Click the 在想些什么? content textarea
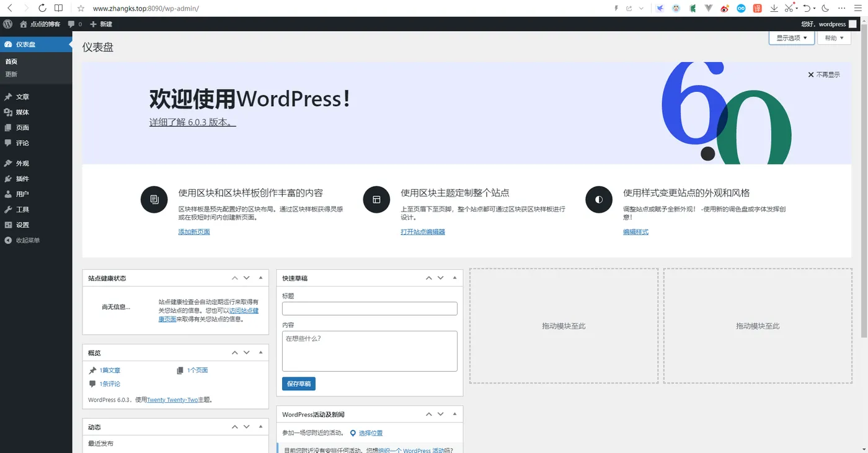Screen dimensions: 868x453 pyautogui.click(x=370, y=351)
